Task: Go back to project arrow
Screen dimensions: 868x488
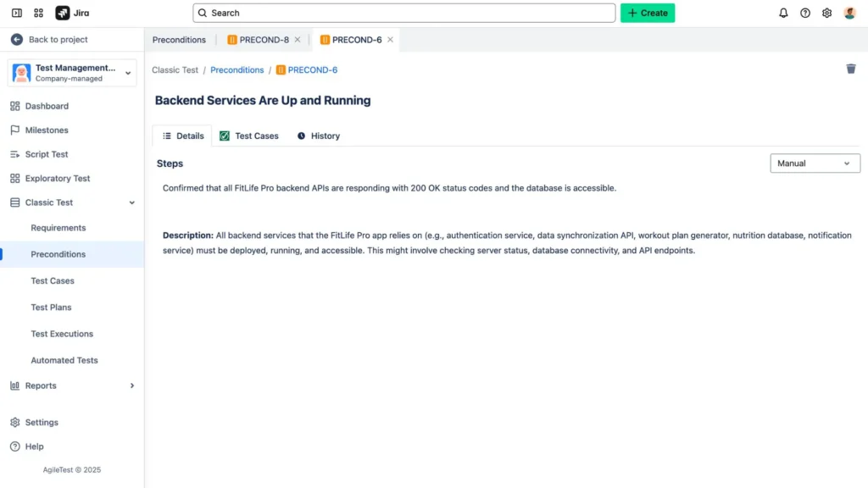Action: [17, 40]
